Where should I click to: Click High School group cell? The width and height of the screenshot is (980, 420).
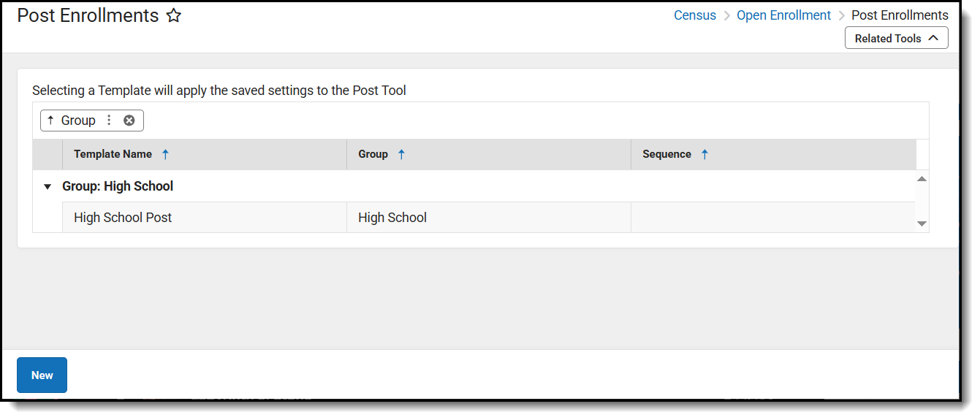[392, 218]
